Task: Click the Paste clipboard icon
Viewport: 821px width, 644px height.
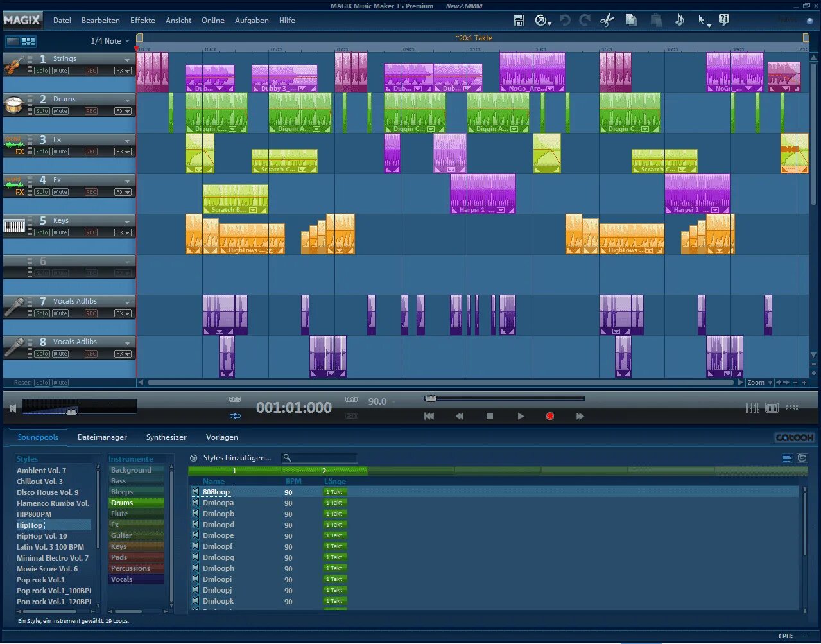Action: click(656, 21)
